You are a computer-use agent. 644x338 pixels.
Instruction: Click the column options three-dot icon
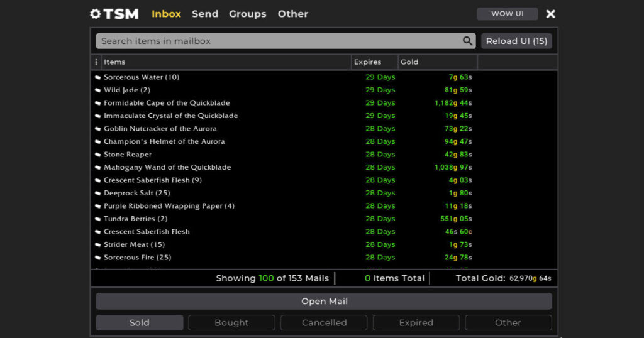click(x=96, y=62)
